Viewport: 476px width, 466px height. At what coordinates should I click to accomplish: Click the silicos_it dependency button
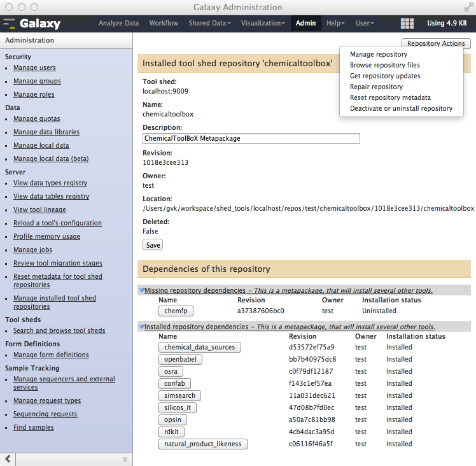tap(178, 407)
